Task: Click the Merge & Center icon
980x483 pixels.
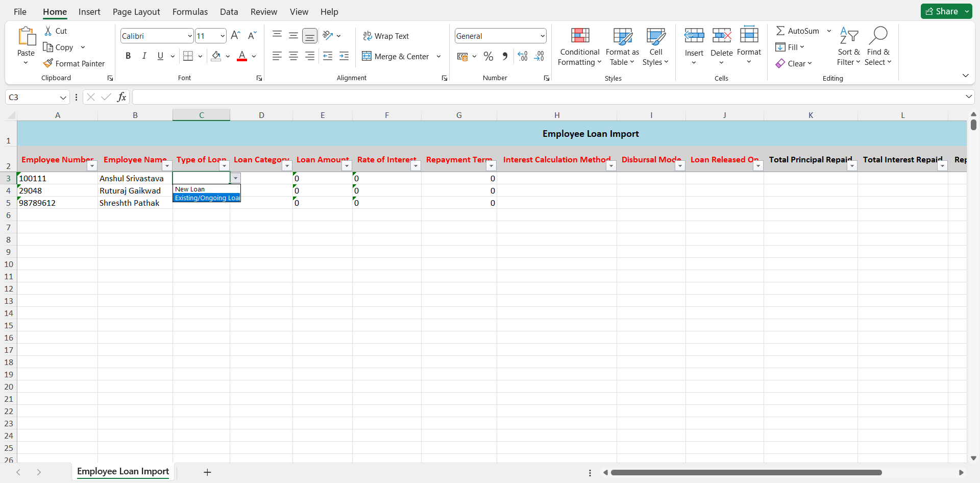Action: [x=366, y=56]
